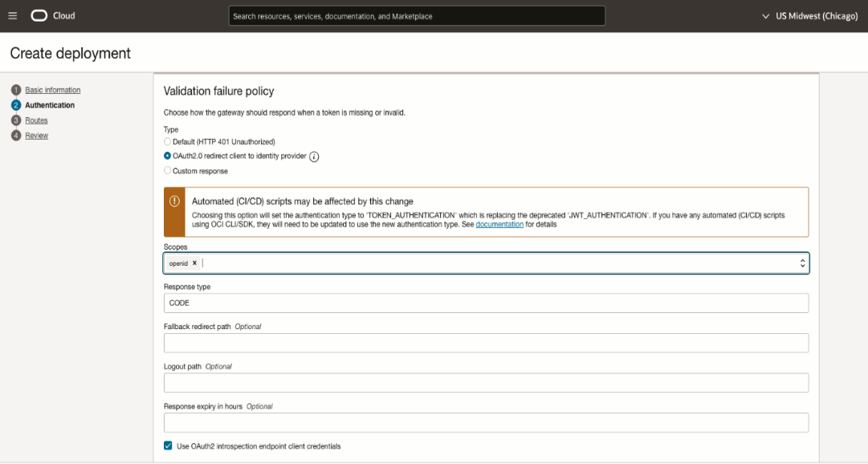Screen dimensions: 868x464
Task: Select the Custom response option
Action: pyautogui.click(x=167, y=170)
